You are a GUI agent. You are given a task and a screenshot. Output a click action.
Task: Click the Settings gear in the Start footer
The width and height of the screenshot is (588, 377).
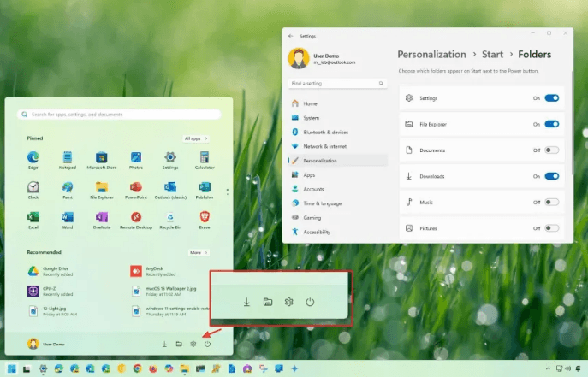193,344
